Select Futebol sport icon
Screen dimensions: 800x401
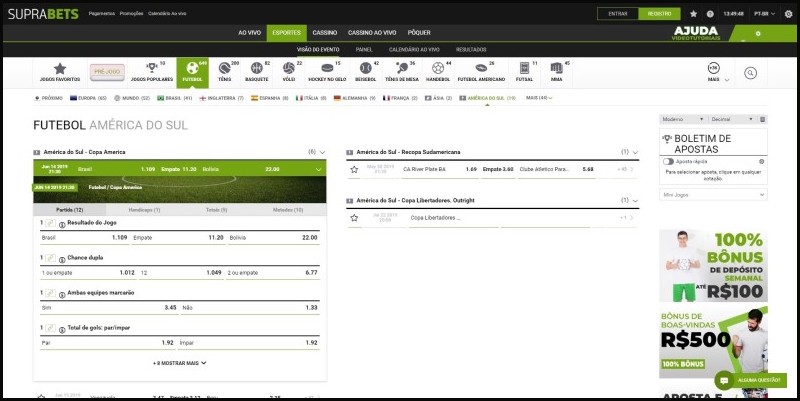point(192,68)
